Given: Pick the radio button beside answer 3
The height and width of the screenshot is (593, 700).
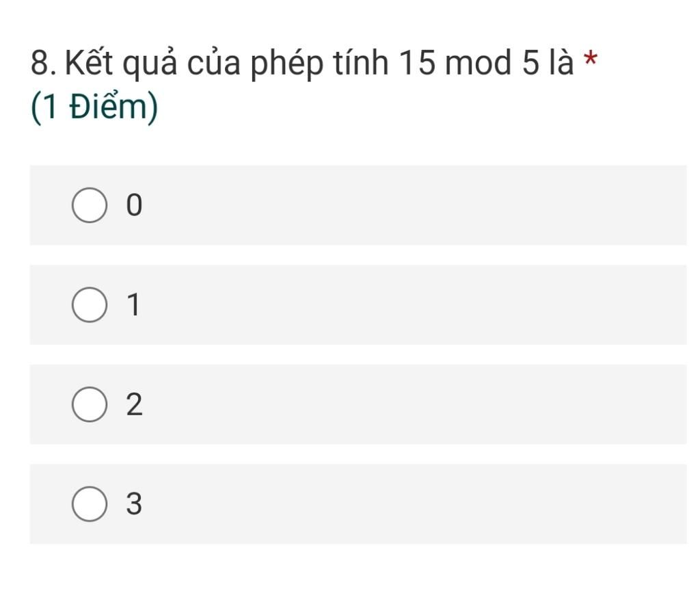Looking at the screenshot, I should pos(90,503).
